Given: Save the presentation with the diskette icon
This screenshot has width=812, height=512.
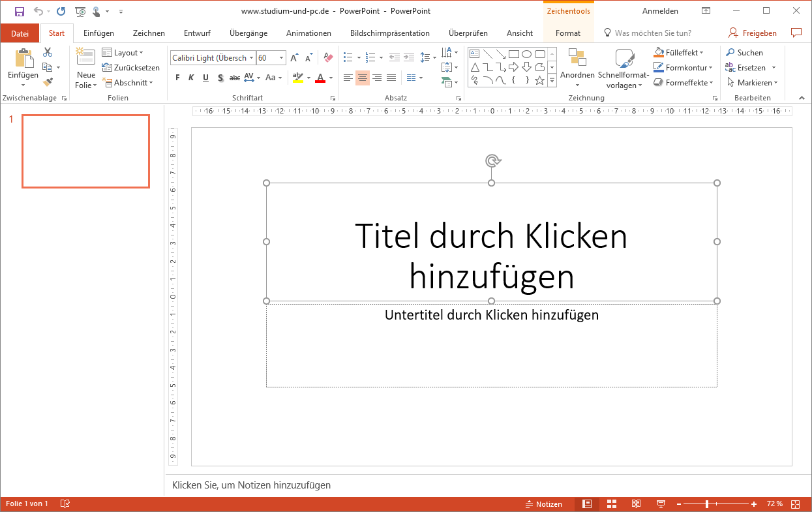Looking at the screenshot, I should 19,11.
